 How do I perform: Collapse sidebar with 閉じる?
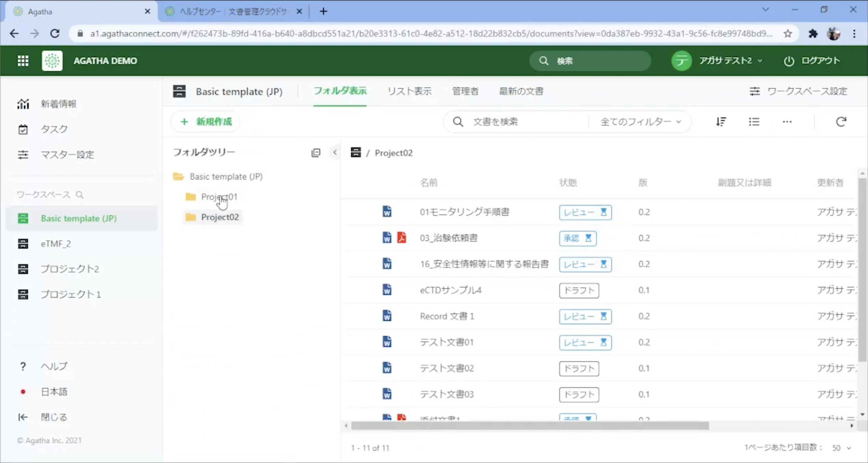pyautogui.click(x=43, y=417)
